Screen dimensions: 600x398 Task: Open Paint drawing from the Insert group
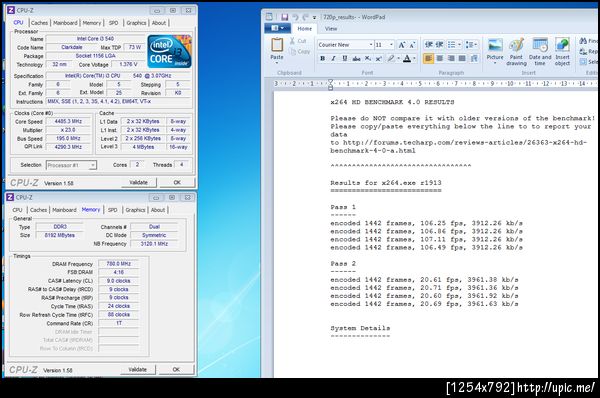[516, 45]
